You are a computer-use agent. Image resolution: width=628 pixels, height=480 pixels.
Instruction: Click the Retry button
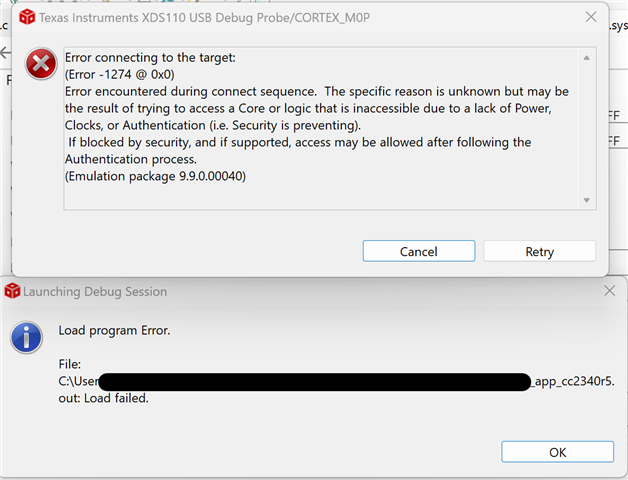539,251
